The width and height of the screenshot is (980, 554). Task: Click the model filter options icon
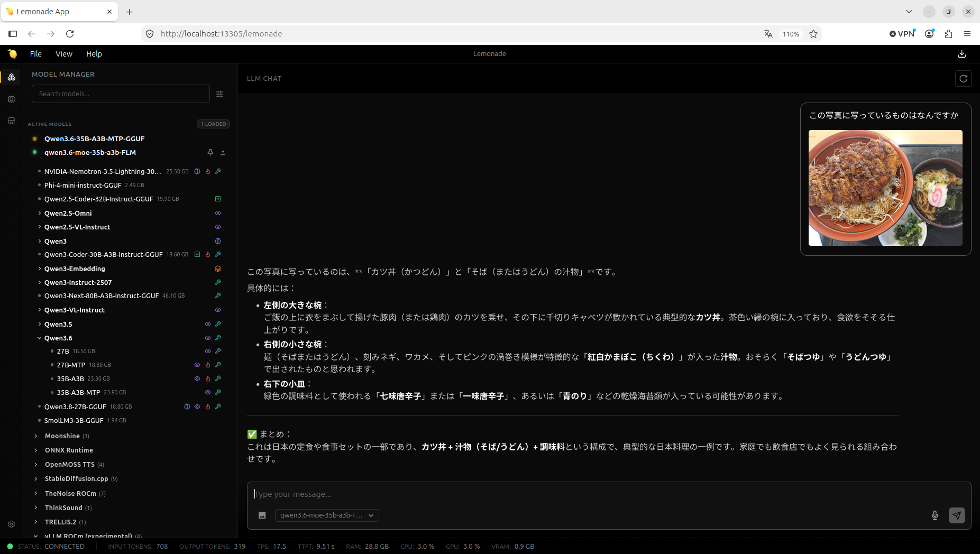click(219, 94)
